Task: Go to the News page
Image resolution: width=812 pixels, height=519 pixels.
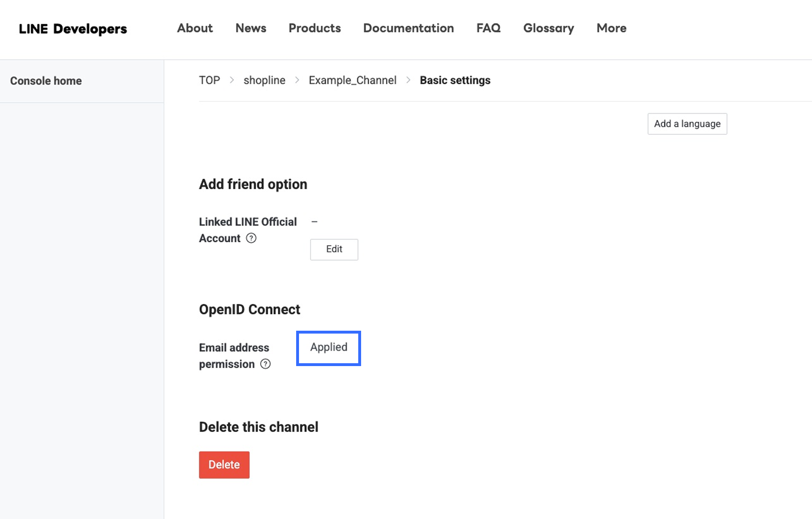Action: pos(251,28)
